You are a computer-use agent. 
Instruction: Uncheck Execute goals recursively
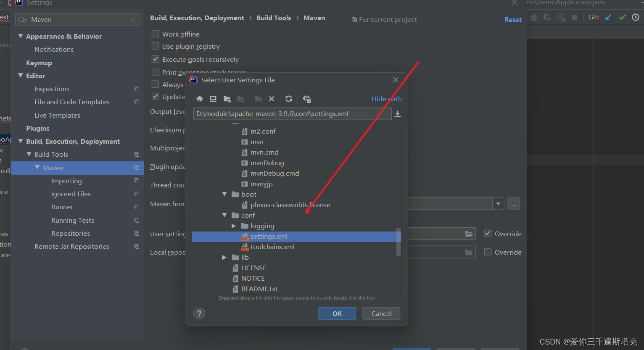(155, 59)
